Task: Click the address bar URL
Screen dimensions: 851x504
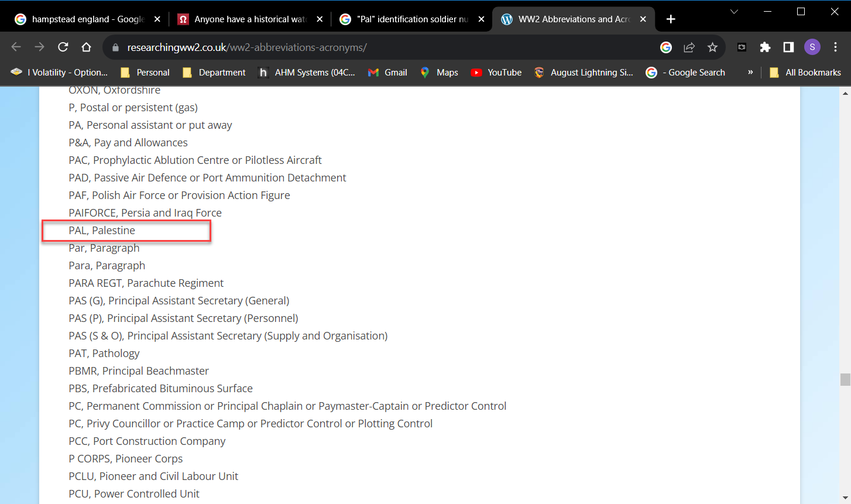Action: click(247, 47)
